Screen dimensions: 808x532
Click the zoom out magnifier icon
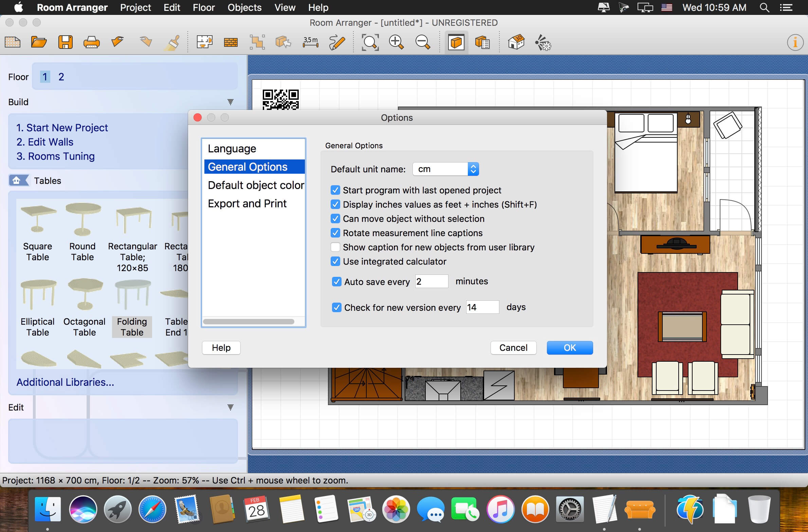[x=423, y=42]
